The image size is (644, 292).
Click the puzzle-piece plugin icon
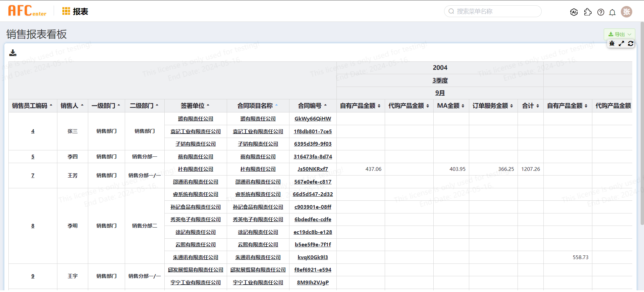tap(588, 12)
